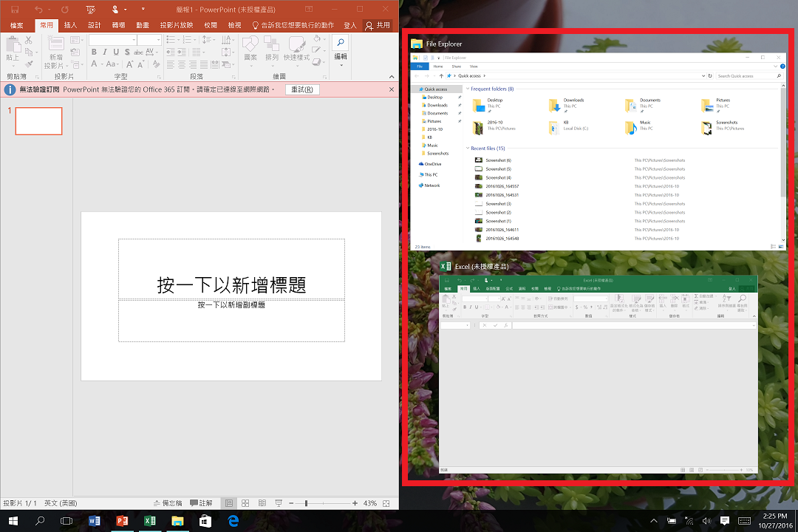Open the Section dropdown in slides group
Viewport: 798px width, 532px height.
[77, 65]
